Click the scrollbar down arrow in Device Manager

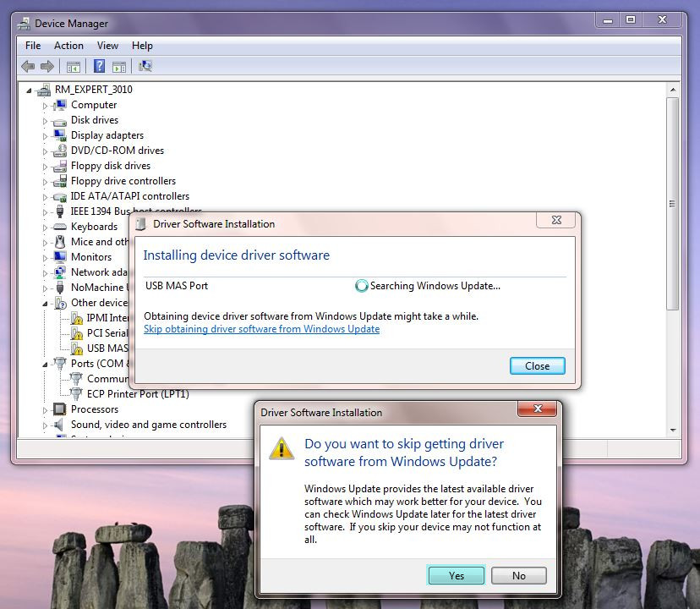click(673, 431)
